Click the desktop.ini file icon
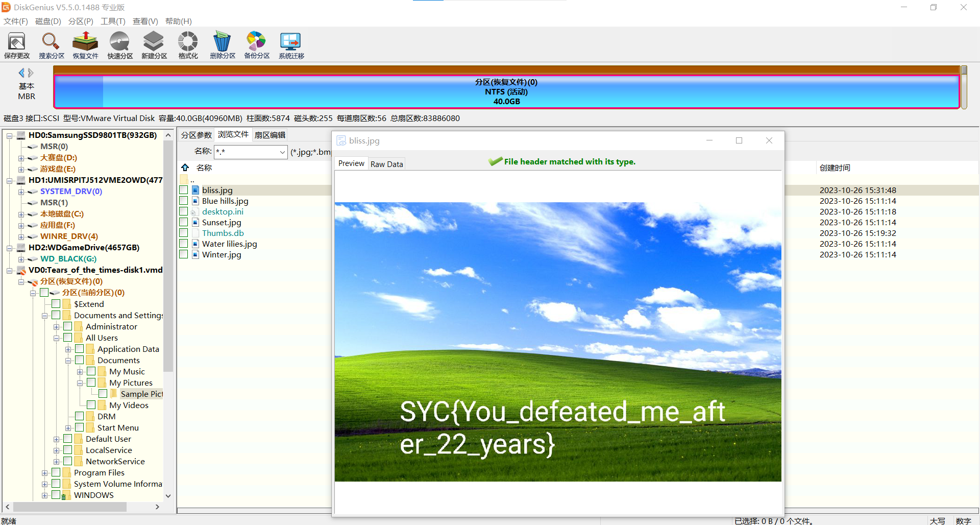The width and height of the screenshot is (980, 525). [194, 211]
